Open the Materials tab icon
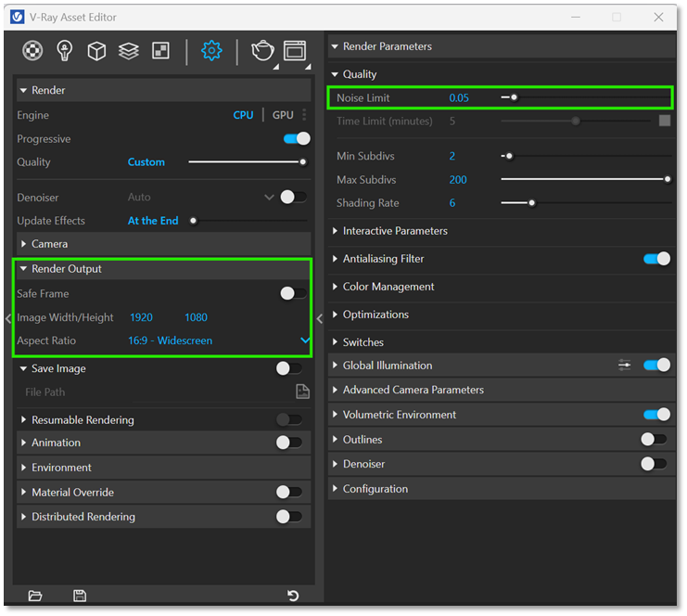687x616 pixels. (x=32, y=51)
